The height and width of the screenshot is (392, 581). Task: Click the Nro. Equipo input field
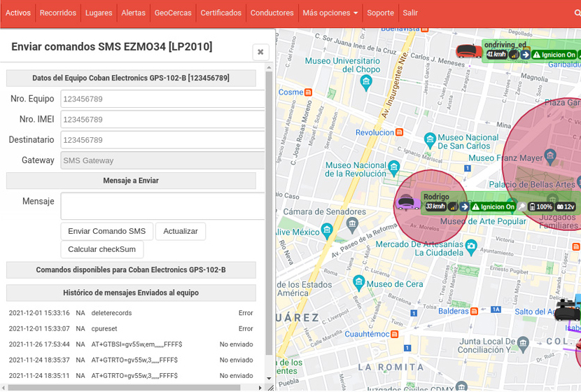pyautogui.click(x=162, y=99)
